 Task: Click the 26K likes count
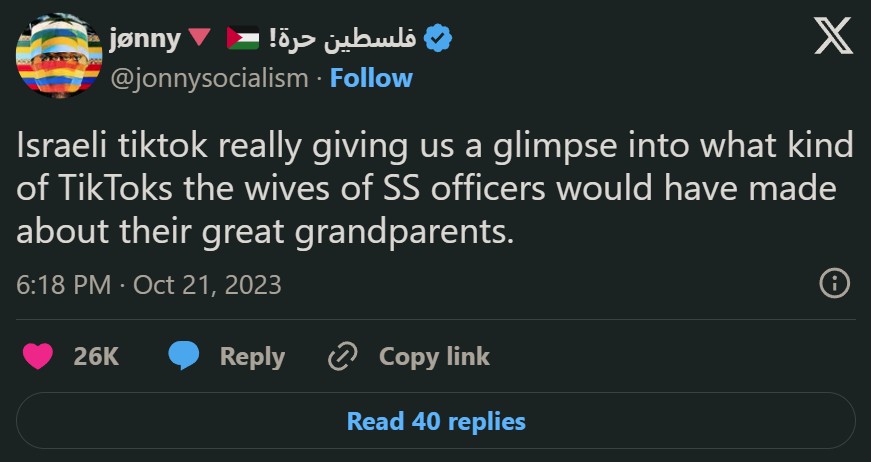pos(96,356)
